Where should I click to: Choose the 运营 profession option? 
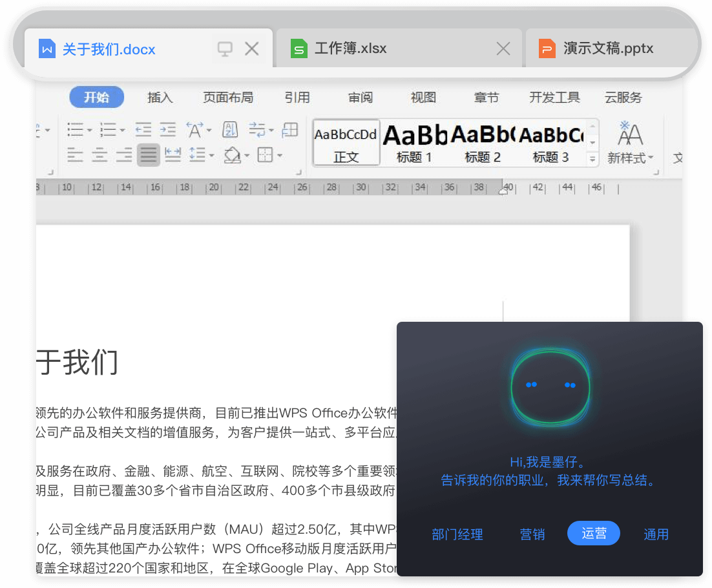[x=593, y=534]
